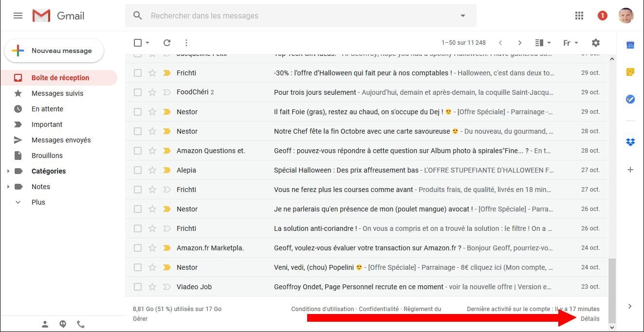Viewport: 644px width, 332px height.
Task: Open email "Vous ne ferez plus les courses comme avant"
Action: pos(343,190)
